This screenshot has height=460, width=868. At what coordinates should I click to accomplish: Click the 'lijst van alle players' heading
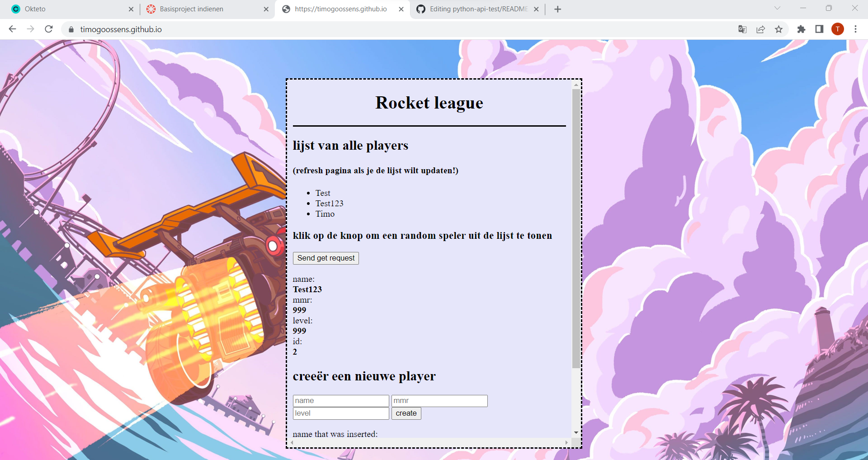[350, 146]
